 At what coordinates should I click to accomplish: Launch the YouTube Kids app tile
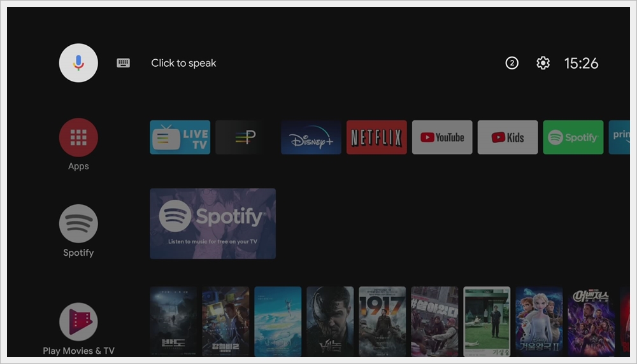coord(508,137)
